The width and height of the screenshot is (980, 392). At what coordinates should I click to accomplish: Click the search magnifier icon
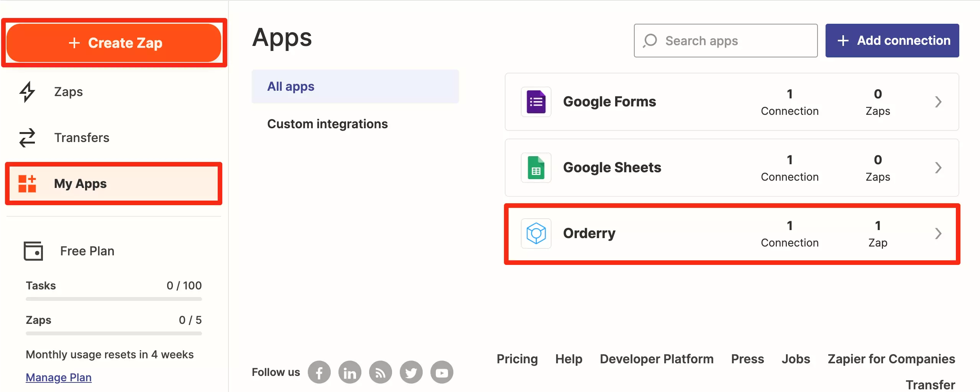pyautogui.click(x=650, y=41)
